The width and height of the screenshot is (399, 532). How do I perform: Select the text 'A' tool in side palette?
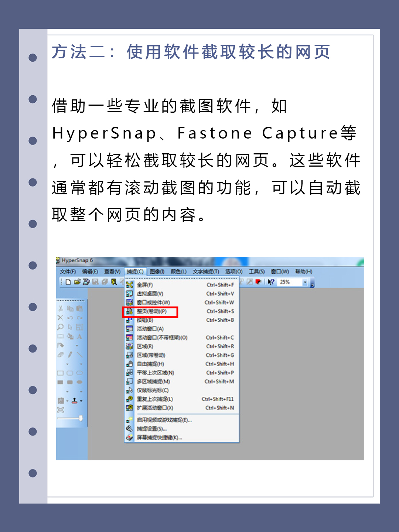[x=79, y=337]
